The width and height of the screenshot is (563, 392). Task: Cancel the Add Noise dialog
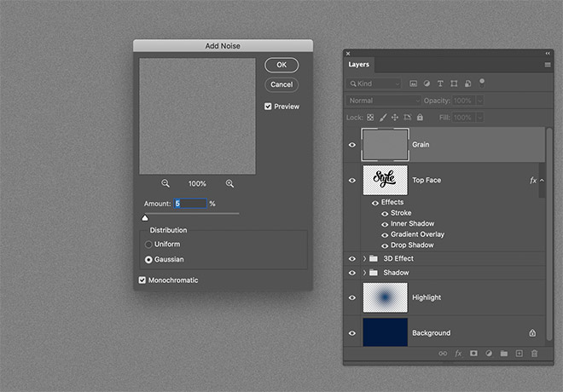tap(281, 84)
